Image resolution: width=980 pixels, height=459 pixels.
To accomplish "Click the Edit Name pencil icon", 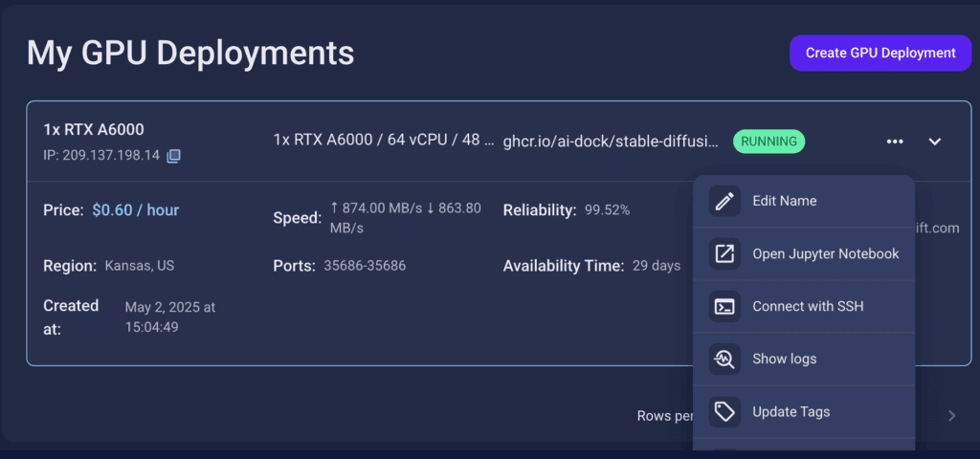I will tap(724, 201).
